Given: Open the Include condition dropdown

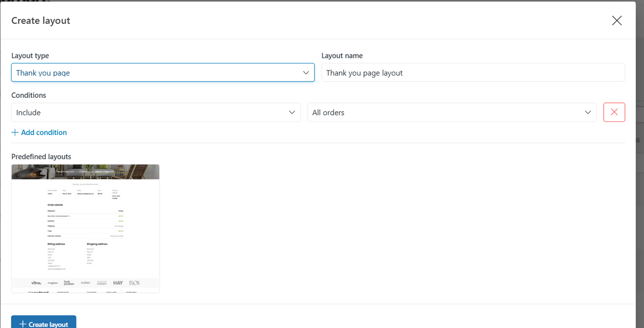Looking at the screenshot, I should pyautogui.click(x=156, y=112).
